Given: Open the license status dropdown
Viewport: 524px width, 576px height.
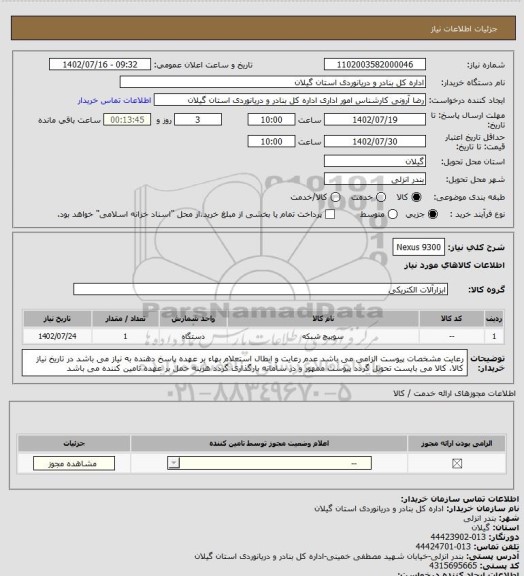Looking at the screenshot, I should 269,463.
